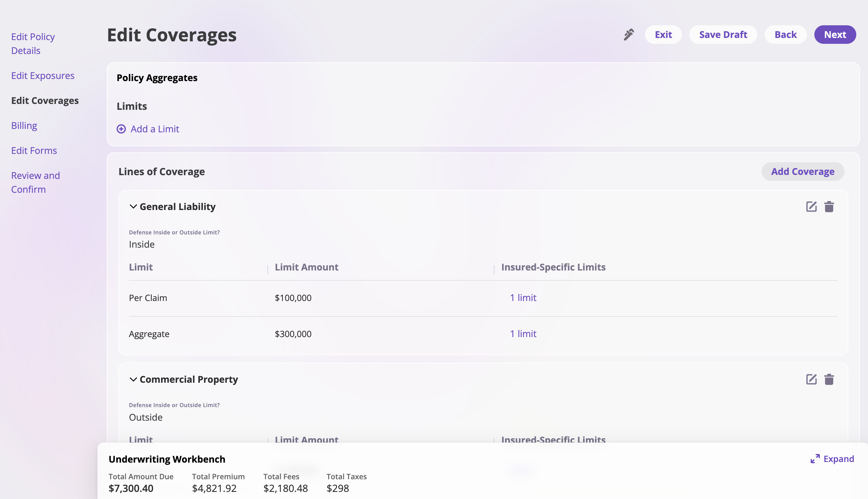This screenshot has height=499, width=868.
Task: Collapse the Commercial Property section
Action: (x=133, y=379)
